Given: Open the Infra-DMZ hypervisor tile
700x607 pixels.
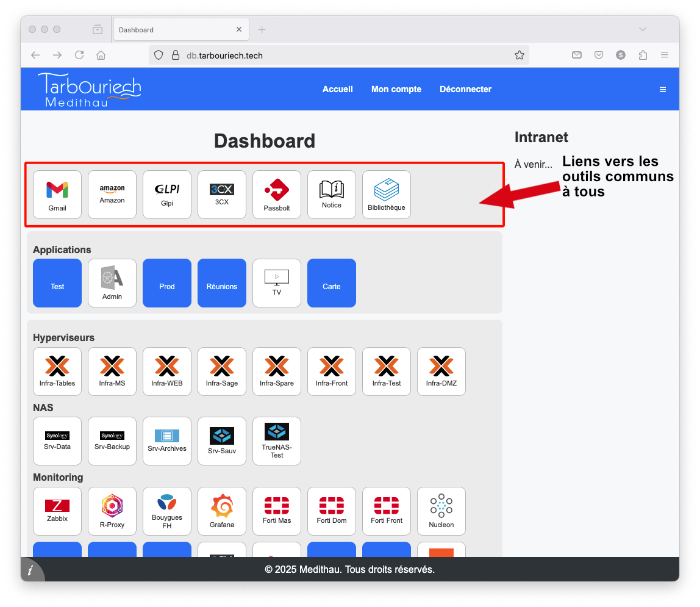Looking at the screenshot, I should [x=441, y=371].
